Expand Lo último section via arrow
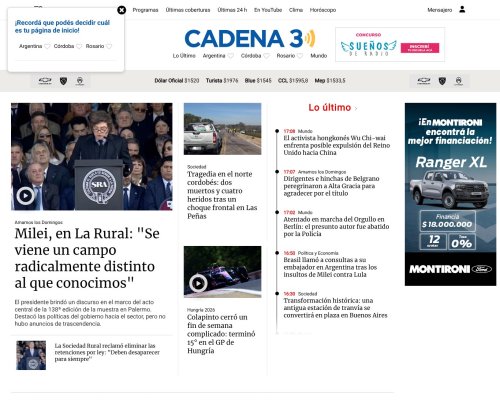Viewport: 500px width, 400px height. click(x=356, y=108)
